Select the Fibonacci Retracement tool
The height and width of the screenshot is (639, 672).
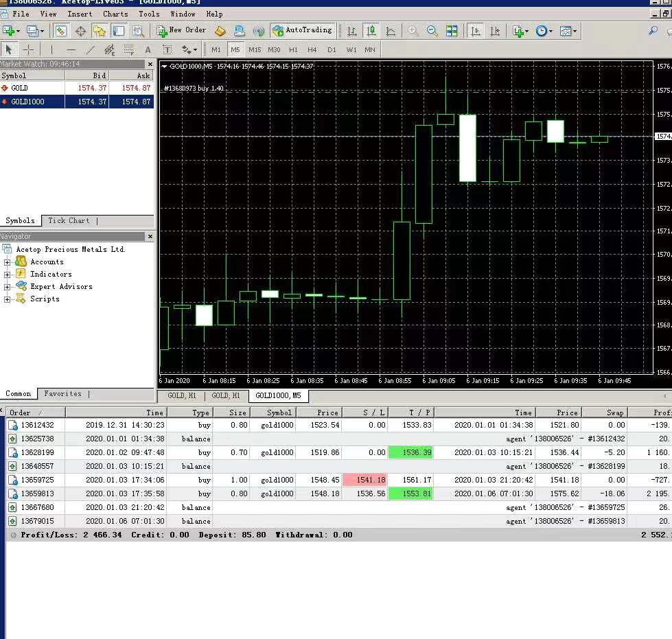[128, 49]
